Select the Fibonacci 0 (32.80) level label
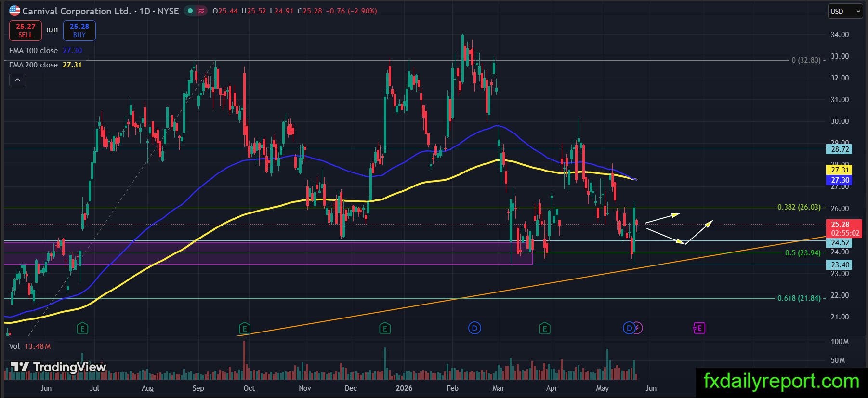Image resolution: width=868 pixels, height=398 pixels. coord(806,60)
